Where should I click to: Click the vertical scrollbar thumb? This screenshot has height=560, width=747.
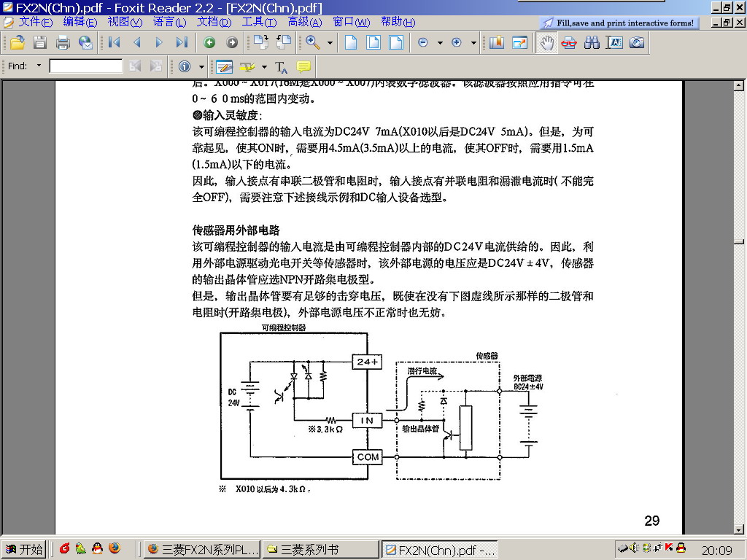(x=740, y=241)
